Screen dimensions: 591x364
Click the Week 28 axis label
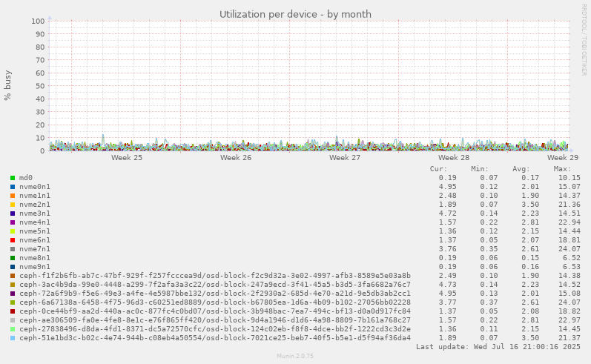point(454,157)
